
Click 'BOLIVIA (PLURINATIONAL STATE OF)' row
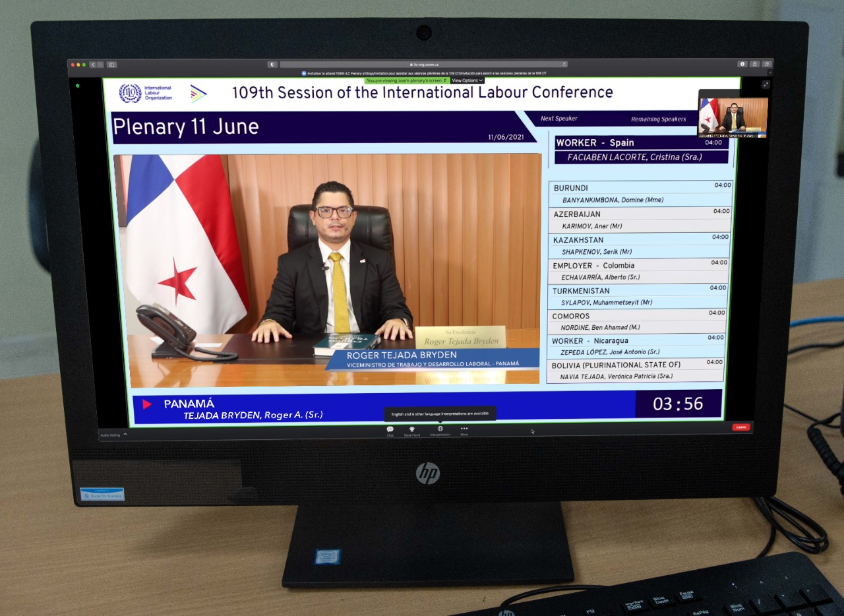(636, 364)
